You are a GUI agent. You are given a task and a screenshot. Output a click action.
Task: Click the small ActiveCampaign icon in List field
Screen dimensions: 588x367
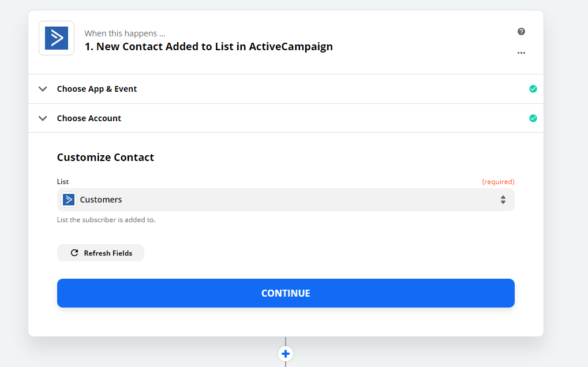click(x=69, y=200)
